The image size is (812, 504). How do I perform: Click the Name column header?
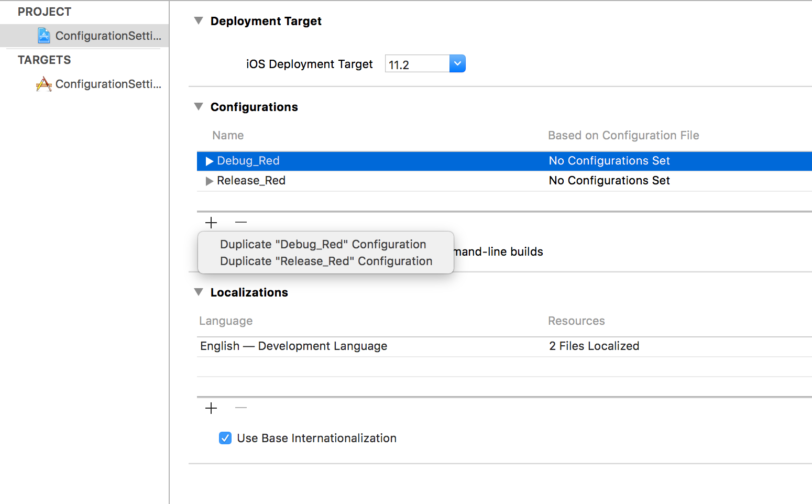click(x=228, y=136)
